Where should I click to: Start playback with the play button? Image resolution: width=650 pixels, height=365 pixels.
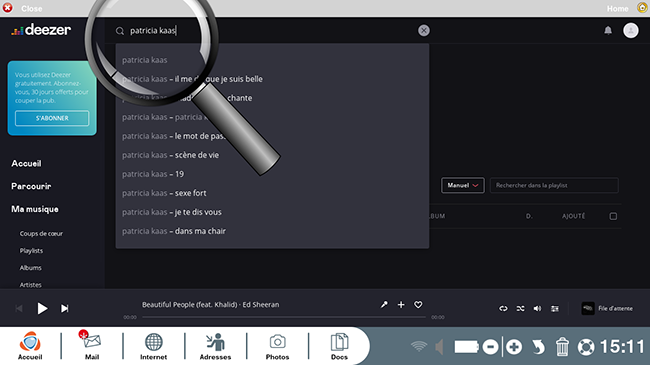(x=42, y=308)
